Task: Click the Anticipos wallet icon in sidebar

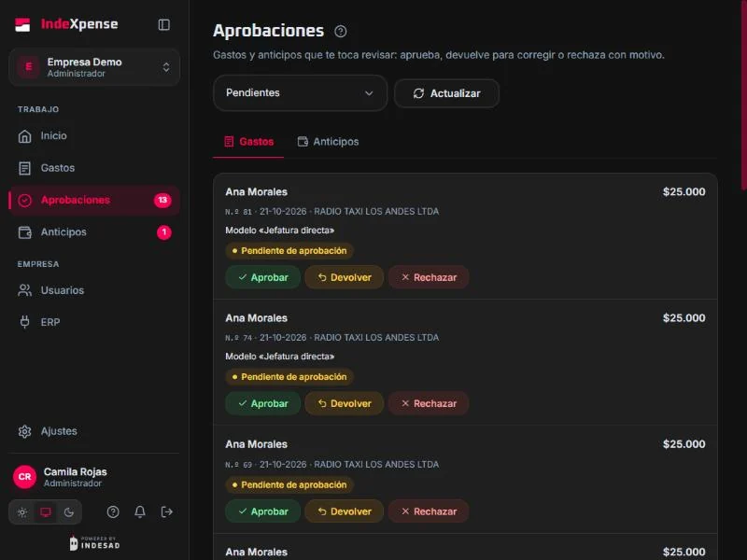Action: [x=25, y=232]
